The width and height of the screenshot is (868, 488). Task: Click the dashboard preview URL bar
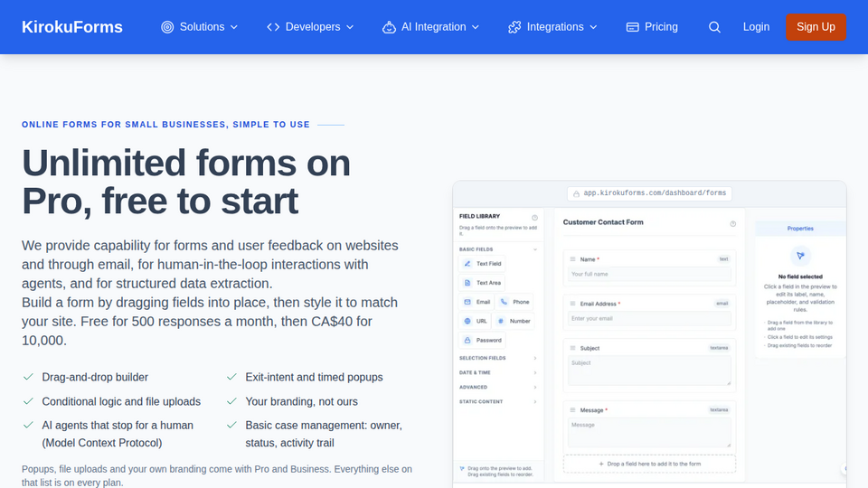click(649, 193)
